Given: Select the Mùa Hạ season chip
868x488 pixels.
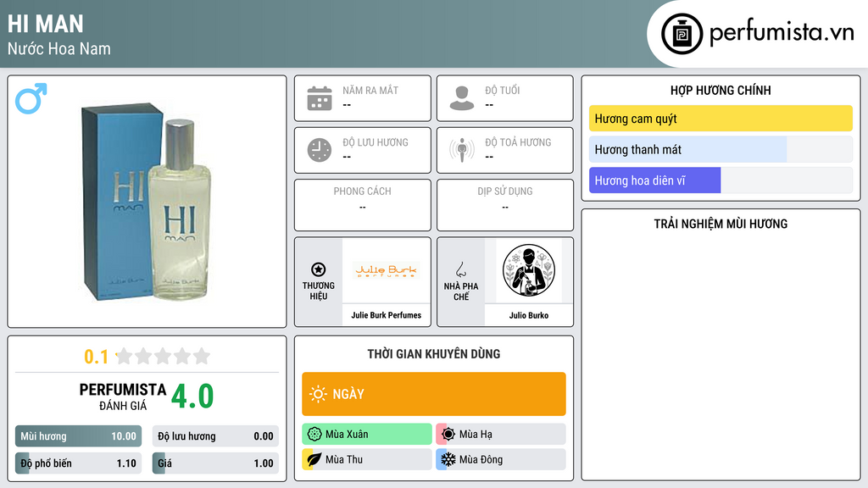Looking at the screenshot, I should click(501, 435).
